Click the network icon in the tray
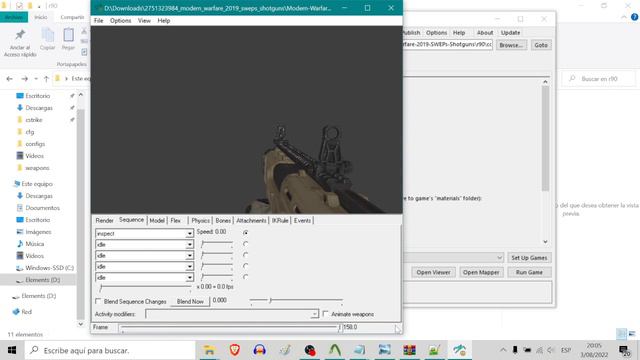 coord(539,350)
